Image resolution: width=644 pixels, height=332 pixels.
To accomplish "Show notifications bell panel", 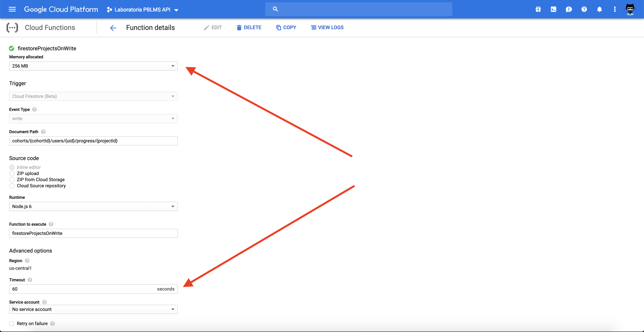I will click(x=599, y=10).
